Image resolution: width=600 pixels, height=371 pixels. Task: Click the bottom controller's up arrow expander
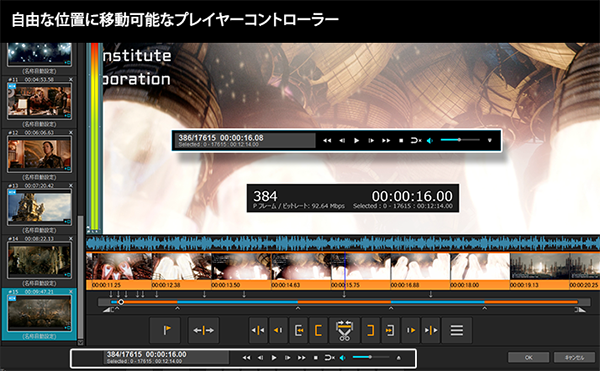pyautogui.click(x=398, y=358)
